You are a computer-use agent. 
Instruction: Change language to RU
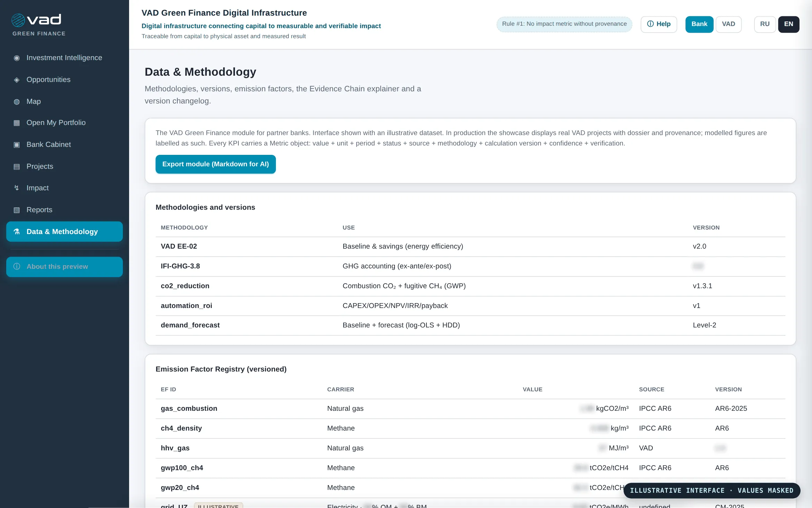[765, 24]
